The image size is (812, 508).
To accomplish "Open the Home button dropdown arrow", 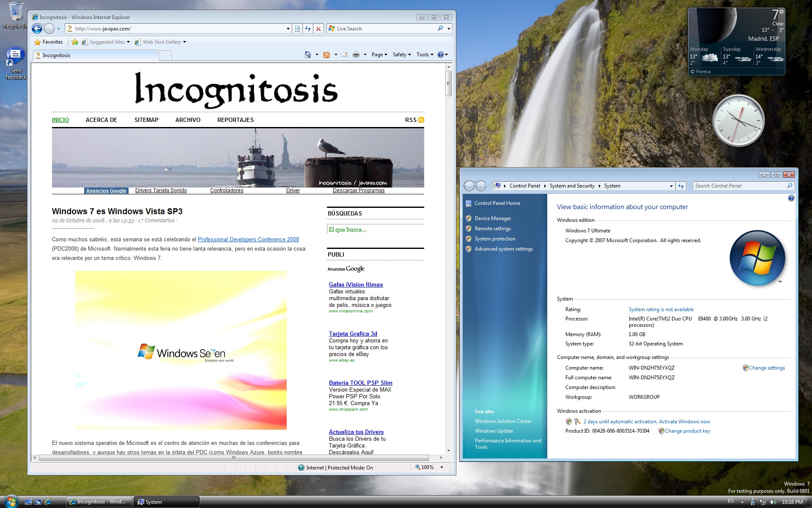I will tap(317, 55).
